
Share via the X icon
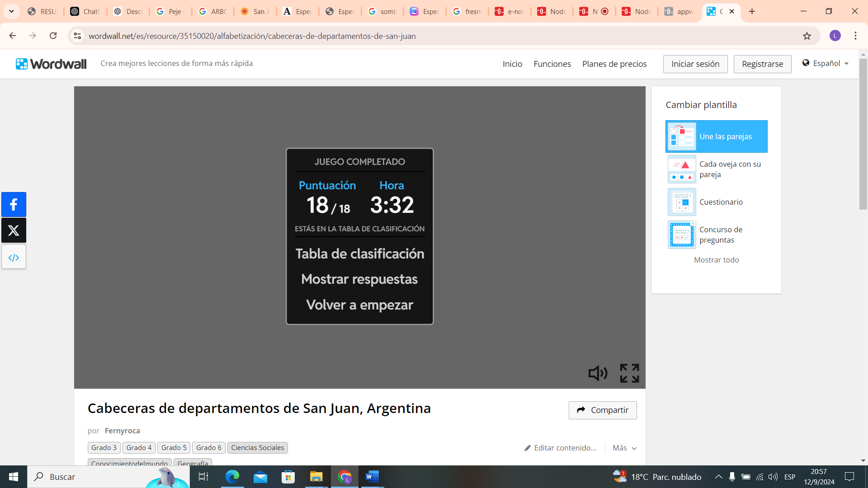tap(14, 230)
